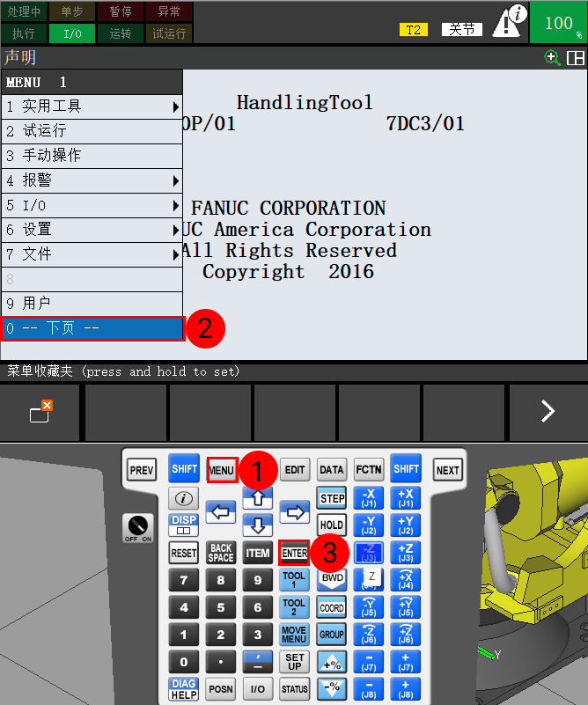Screen dimensions: 588x705
Task: Click the down arrow key on keypad
Action: click(258, 525)
